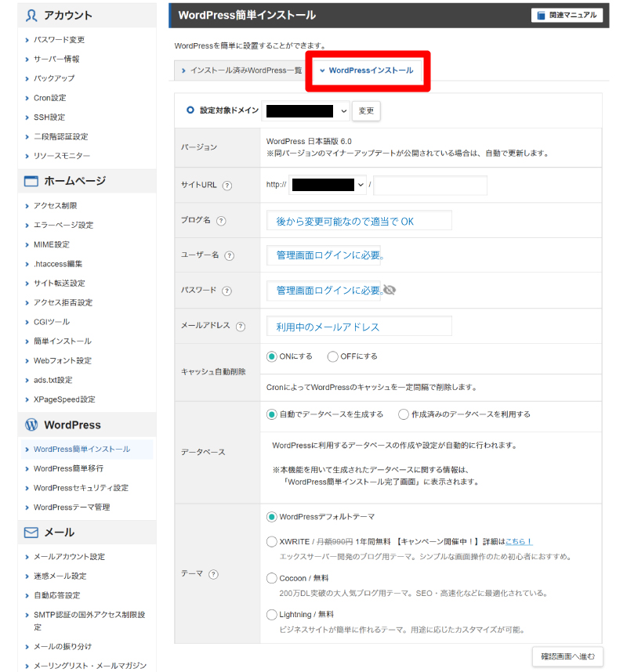Open エラーページ設定 link
The width and height of the screenshot is (627, 672).
pyautogui.click(x=63, y=225)
